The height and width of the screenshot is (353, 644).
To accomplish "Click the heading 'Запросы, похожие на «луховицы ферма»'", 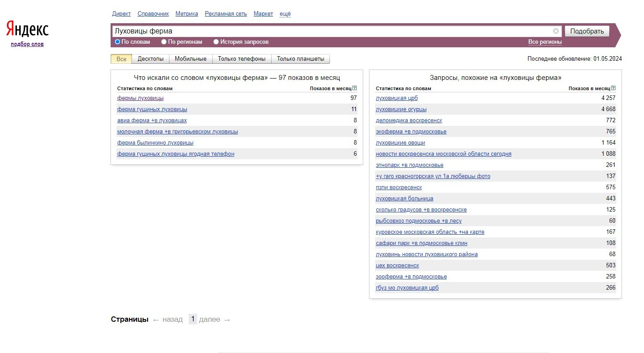I will (495, 78).
